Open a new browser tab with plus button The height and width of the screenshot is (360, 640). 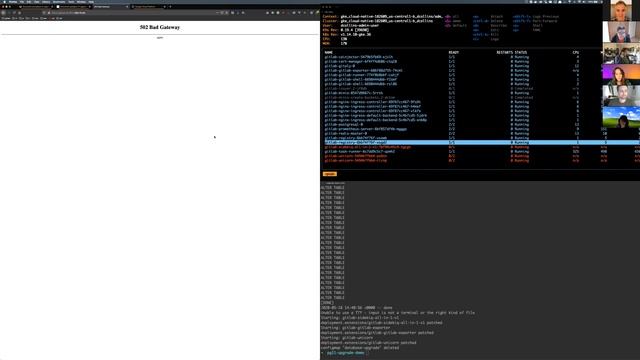170,7
